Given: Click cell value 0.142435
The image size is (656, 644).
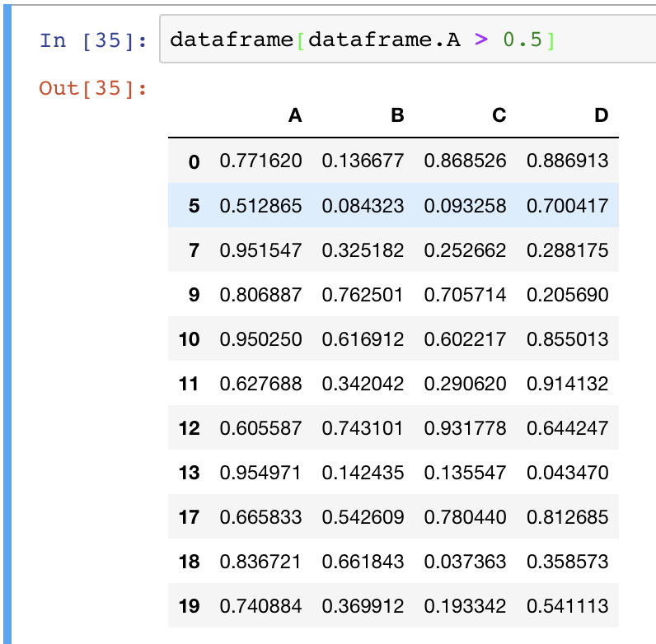Looking at the screenshot, I should pyautogui.click(x=363, y=473).
